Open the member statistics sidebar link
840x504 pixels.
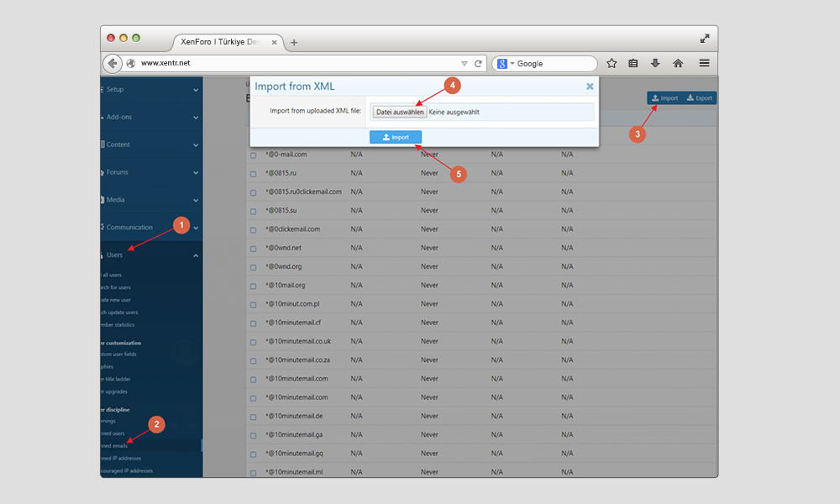click(x=118, y=324)
